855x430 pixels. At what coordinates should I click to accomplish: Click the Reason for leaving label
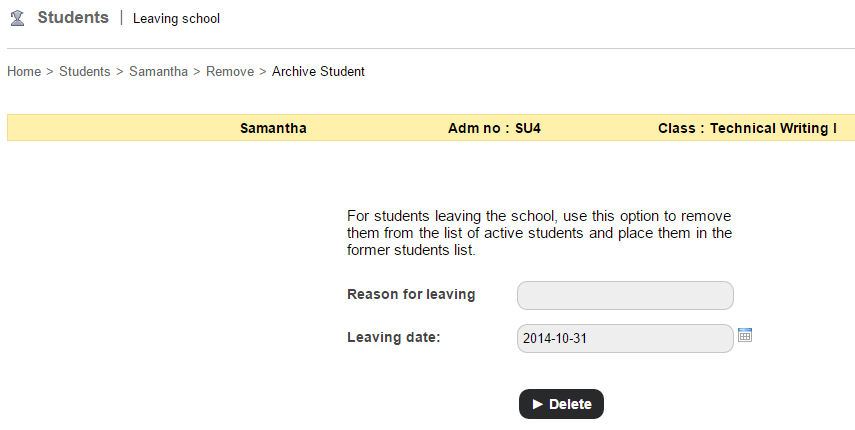pos(411,294)
